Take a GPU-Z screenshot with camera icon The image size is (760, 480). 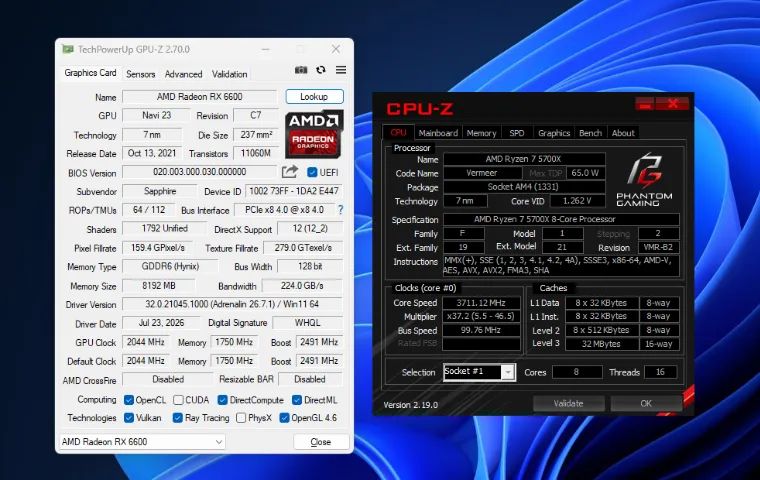pyautogui.click(x=301, y=70)
